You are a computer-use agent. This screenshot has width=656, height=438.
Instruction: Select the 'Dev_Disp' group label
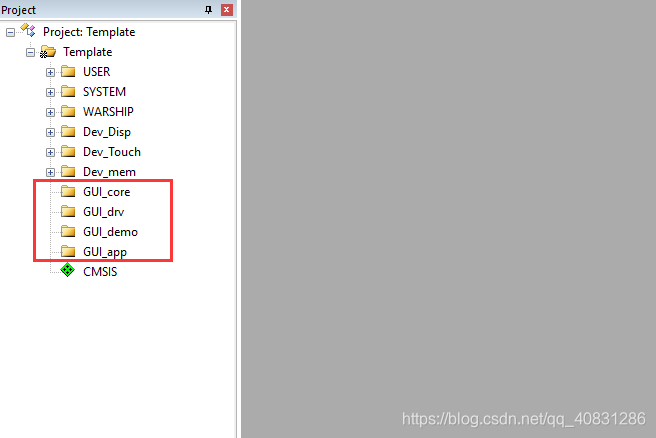pyautogui.click(x=107, y=132)
